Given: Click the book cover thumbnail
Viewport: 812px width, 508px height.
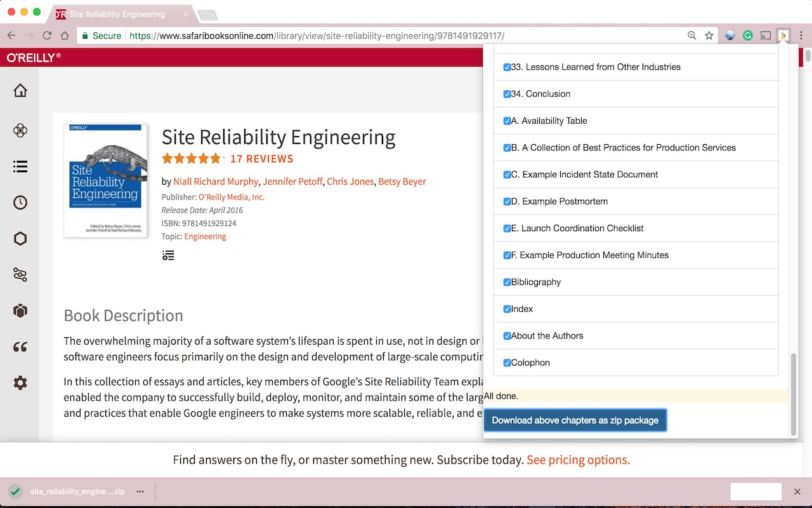Looking at the screenshot, I should [x=106, y=181].
